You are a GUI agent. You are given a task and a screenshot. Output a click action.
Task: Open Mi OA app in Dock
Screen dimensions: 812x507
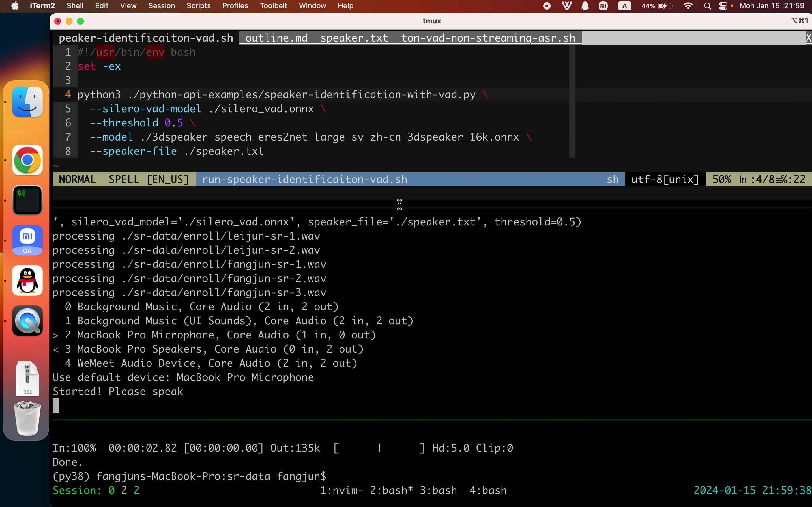tap(27, 240)
